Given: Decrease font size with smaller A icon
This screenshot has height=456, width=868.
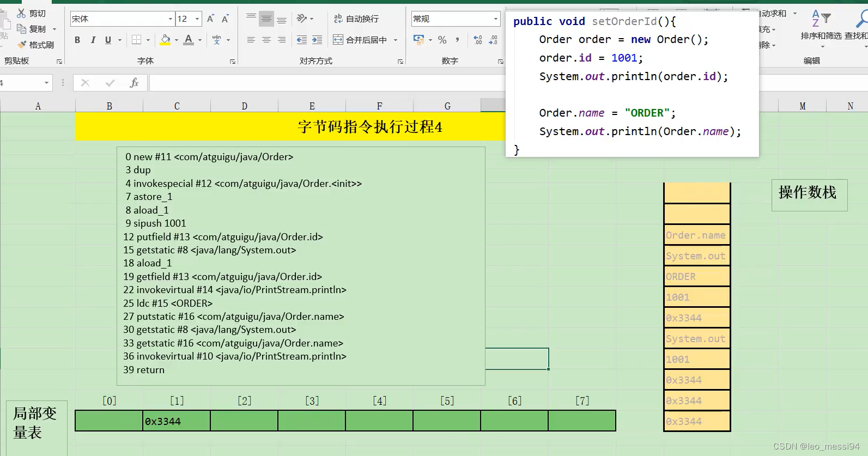Looking at the screenshot, I should coord(225,19).
